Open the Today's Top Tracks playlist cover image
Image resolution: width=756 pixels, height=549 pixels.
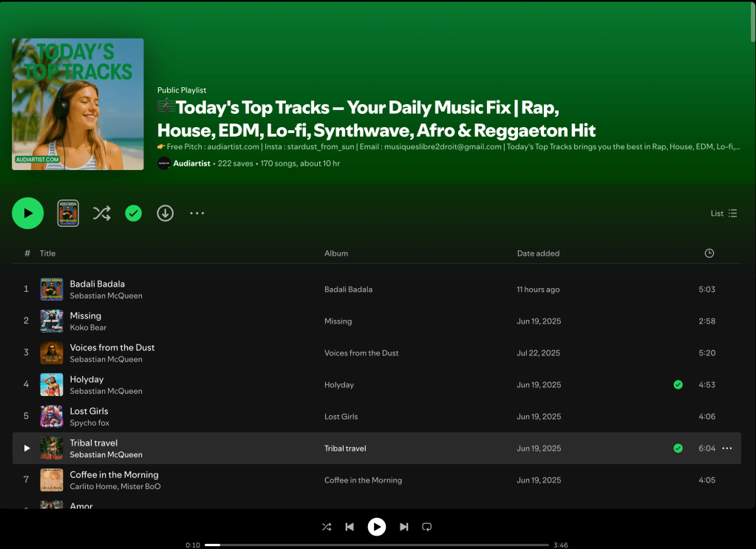pyautogui.click(x=78, y=104)
